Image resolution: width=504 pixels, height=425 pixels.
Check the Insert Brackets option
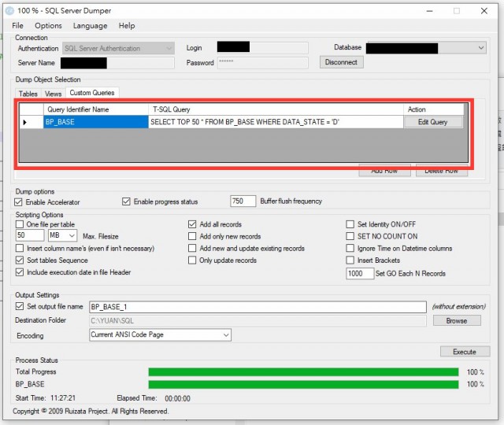coord(350,261)
